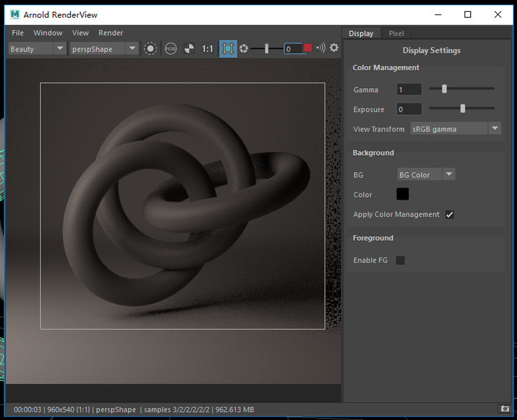Click the isolate selected circle icon
The width and height of the screenshot is (517, 420).
point(150,49)
